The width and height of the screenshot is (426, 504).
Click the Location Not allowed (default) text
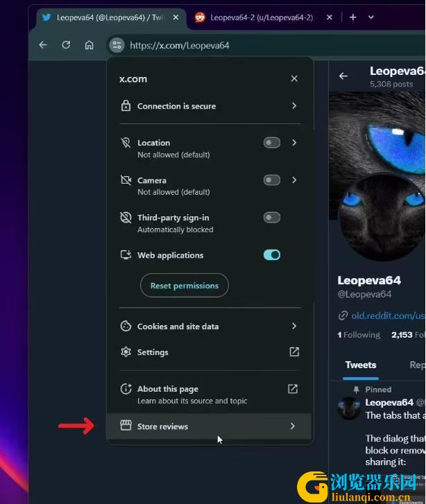pos(173,155)
